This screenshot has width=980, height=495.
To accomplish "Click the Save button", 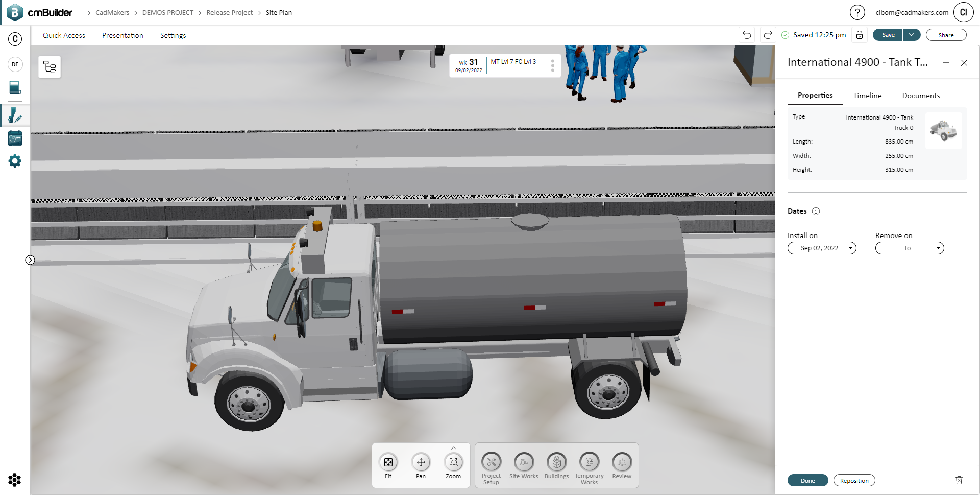I will [x=888, y=35].
